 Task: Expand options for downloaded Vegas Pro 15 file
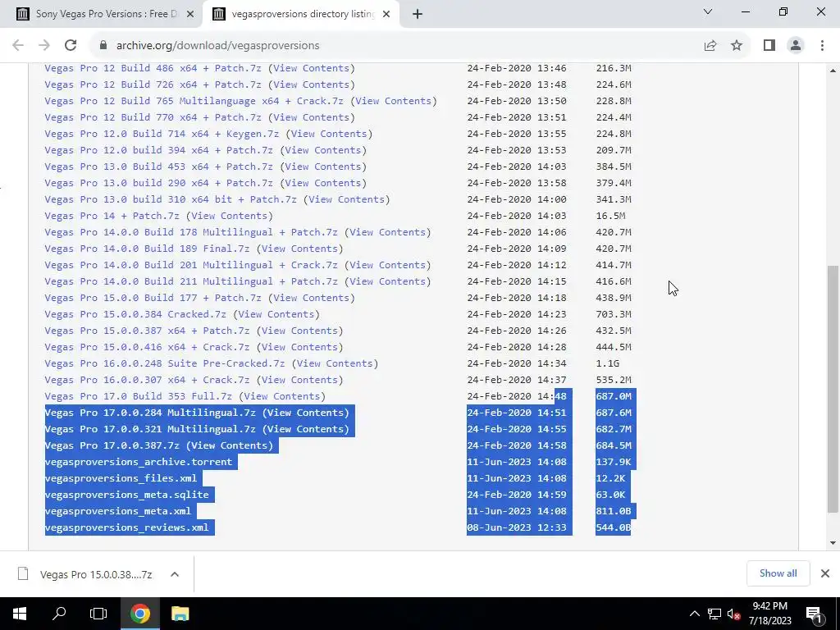click(x=175, y=574)
